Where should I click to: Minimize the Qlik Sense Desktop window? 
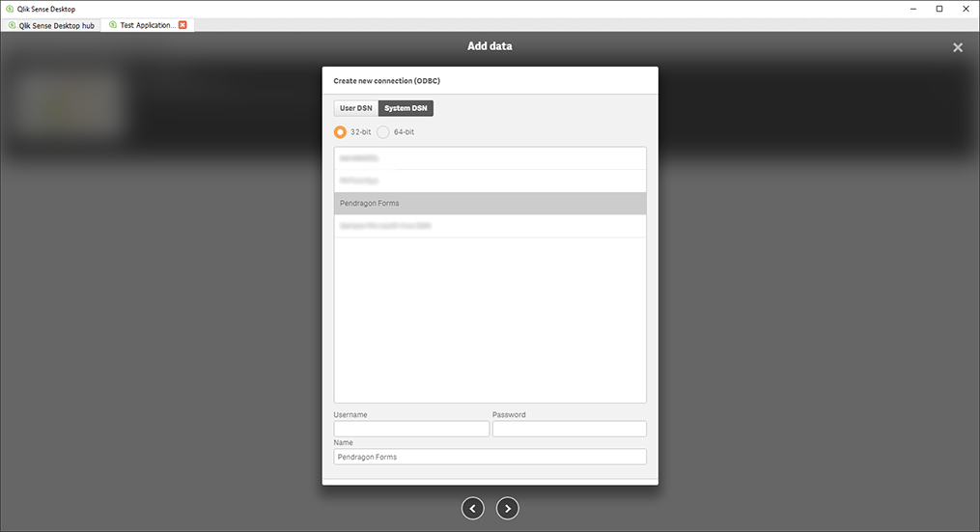point(913,9)
